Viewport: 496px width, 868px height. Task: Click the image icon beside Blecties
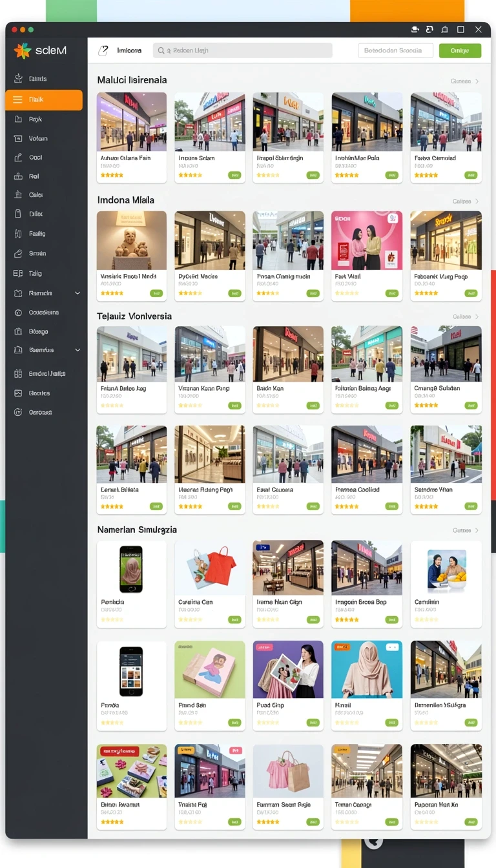18,393
